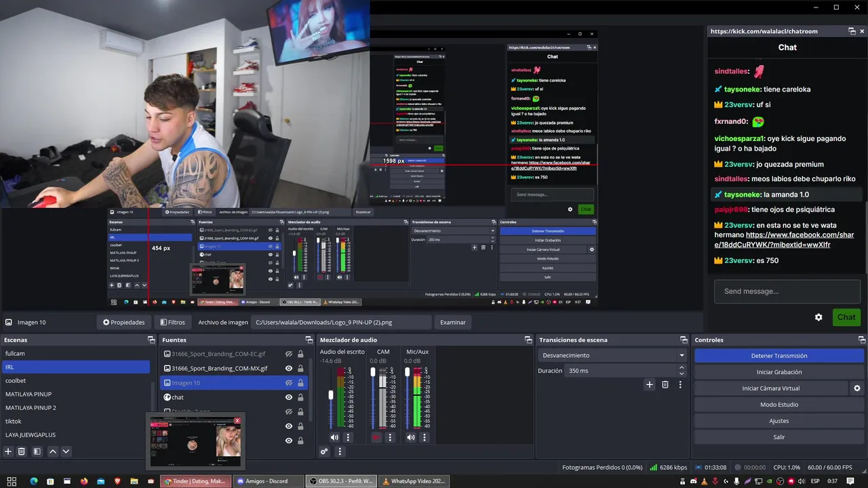Open chat settings gear icon
The width and height of the screenshot is (868, 488).
point(818,317)
